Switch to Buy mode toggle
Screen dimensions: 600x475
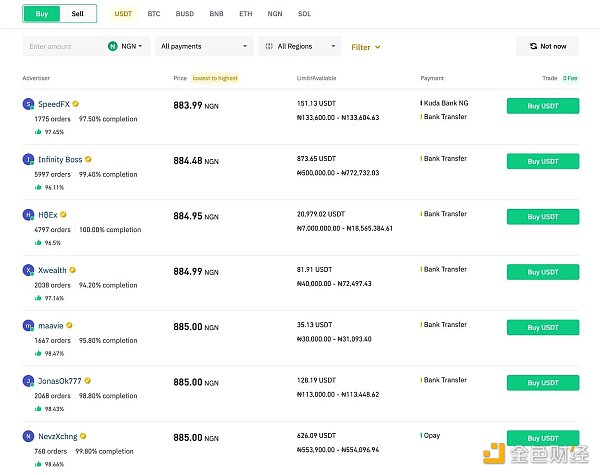pos(41,14)
